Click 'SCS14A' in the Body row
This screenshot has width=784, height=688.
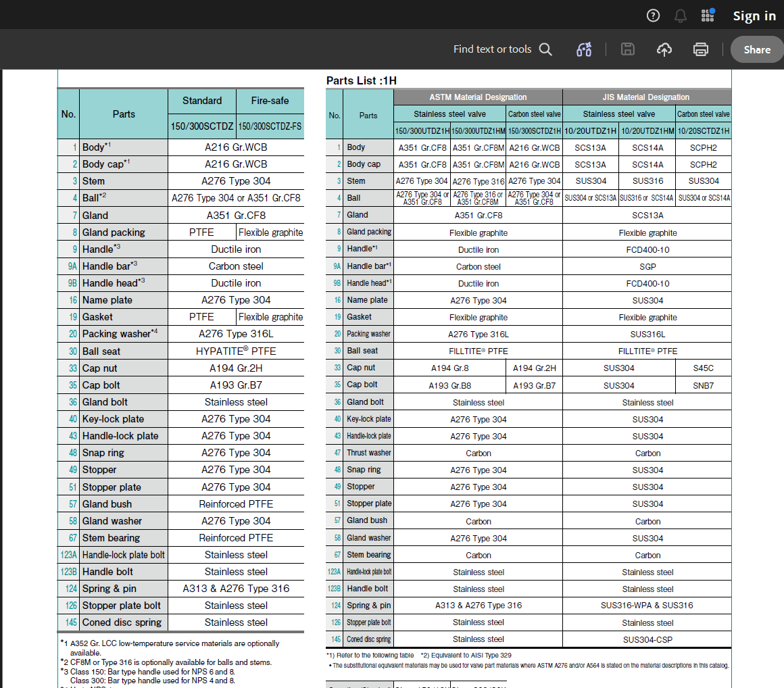pyautogui.click(x=647, y=147)
